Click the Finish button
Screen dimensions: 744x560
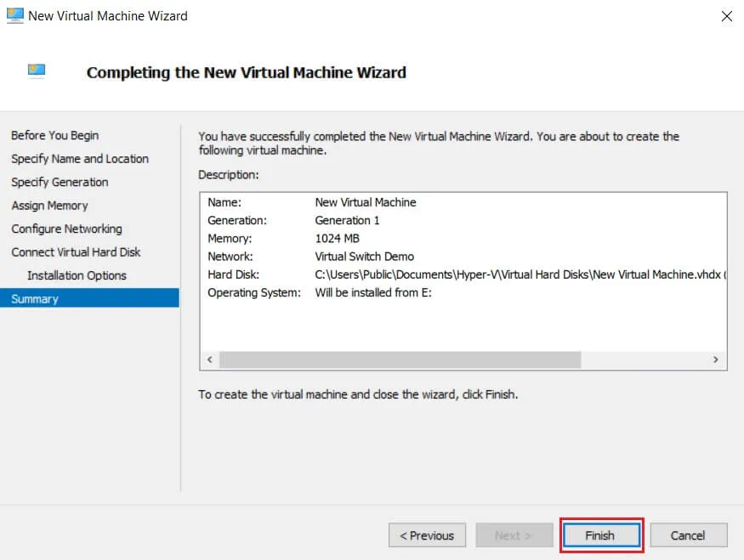599,535
